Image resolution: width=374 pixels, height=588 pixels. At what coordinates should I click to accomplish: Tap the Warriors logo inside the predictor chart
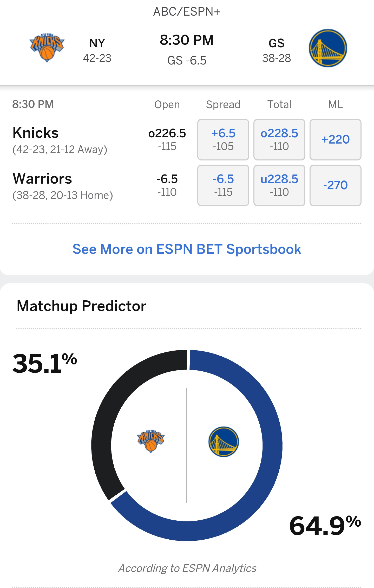pos(224,442)
